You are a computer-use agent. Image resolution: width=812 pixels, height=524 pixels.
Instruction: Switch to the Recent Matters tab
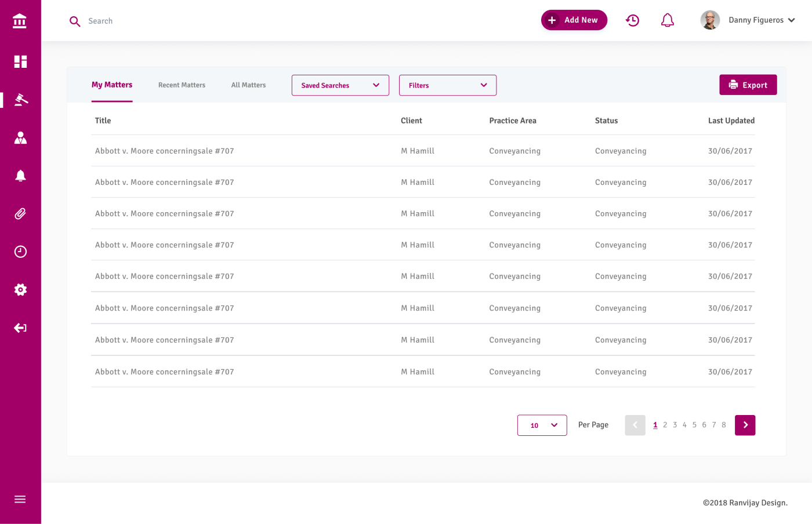pyautogui.click(x=182, y=85)
